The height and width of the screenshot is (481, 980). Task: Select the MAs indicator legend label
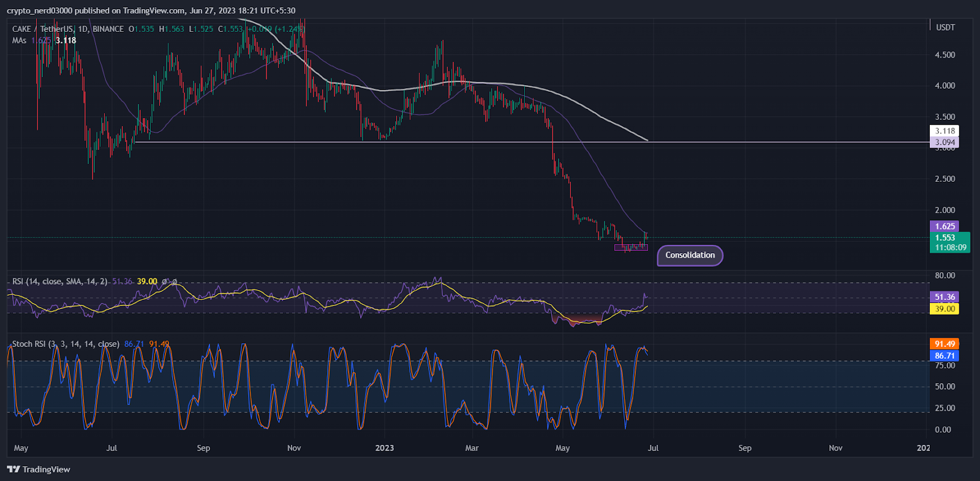(x=19, y=40)
